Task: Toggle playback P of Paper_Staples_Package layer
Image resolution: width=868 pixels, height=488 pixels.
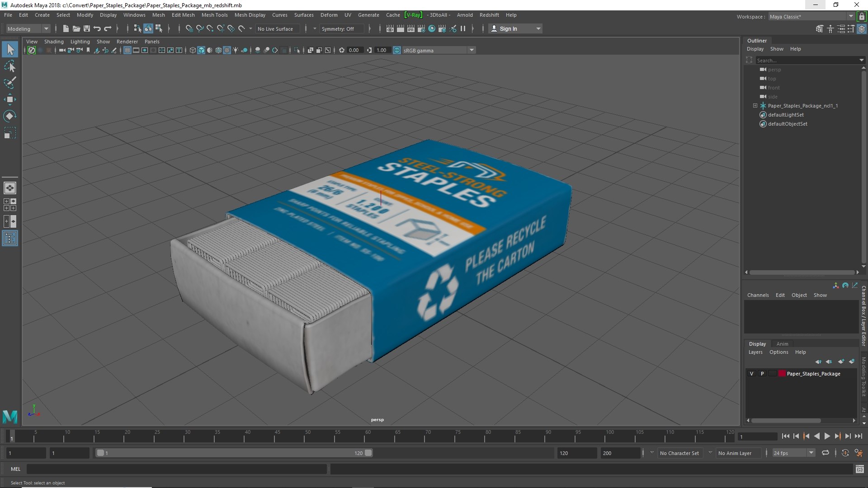Action: point(762,374)
